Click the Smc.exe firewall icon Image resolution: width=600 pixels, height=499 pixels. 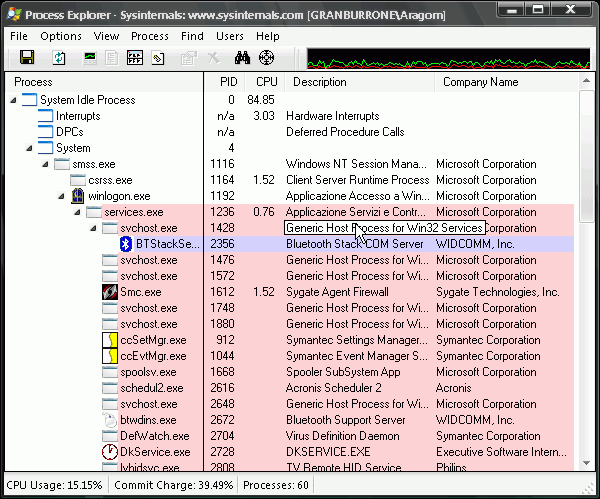[110, 292]
